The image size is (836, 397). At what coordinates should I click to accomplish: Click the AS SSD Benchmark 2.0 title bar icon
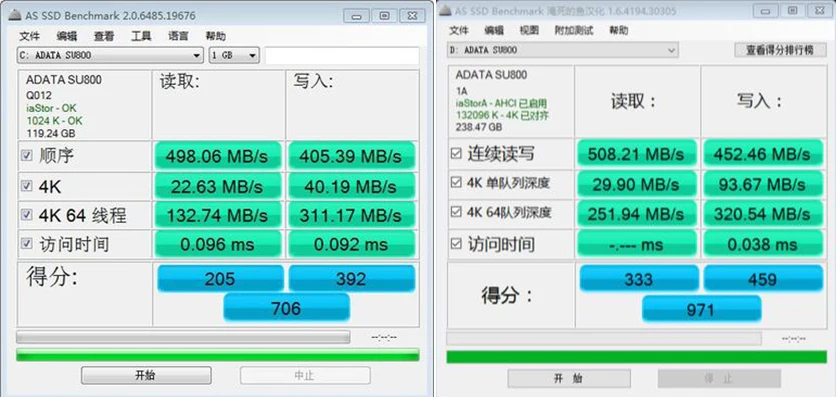coord(15,15)
